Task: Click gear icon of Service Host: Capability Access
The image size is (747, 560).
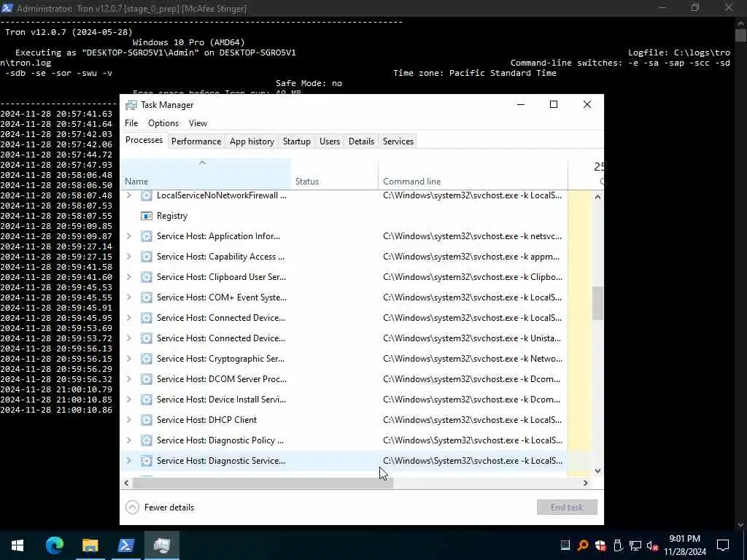Action: click(146, 257)
